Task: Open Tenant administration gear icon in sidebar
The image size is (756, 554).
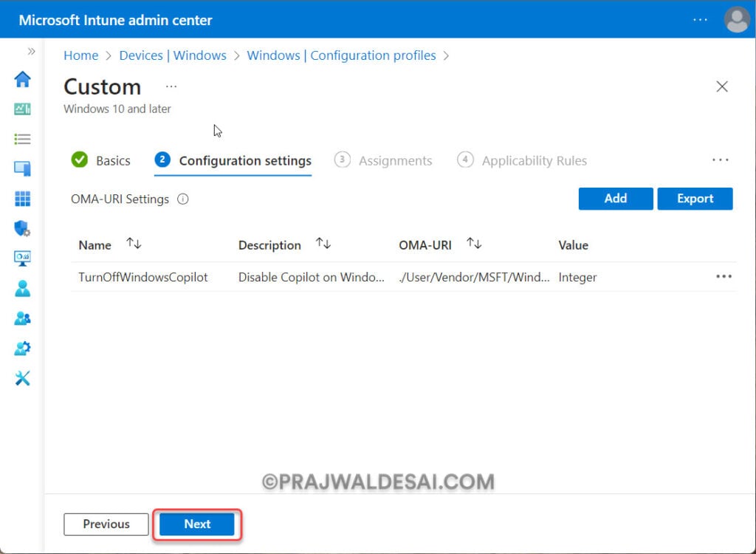Action: point(22,349)
